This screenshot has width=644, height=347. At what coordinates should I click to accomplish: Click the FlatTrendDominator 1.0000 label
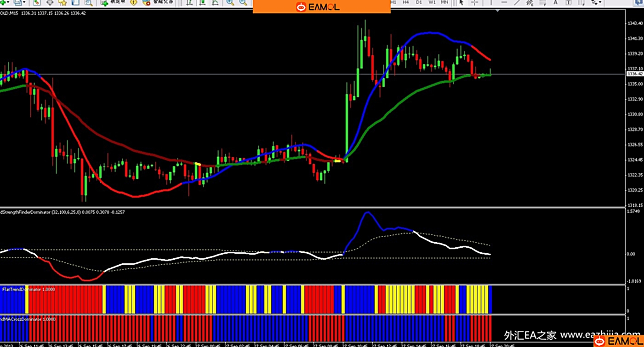[28, 290]
